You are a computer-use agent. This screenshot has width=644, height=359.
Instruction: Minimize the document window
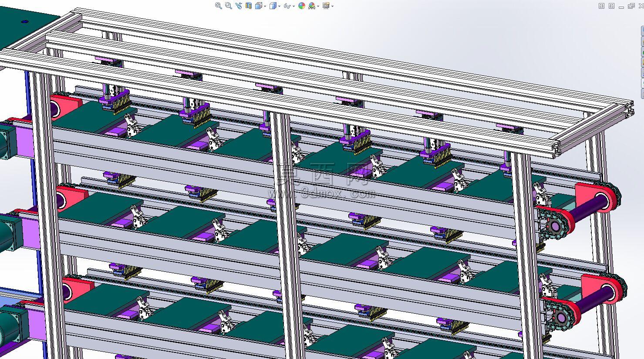pyautogui.click(x=621, y=7)
